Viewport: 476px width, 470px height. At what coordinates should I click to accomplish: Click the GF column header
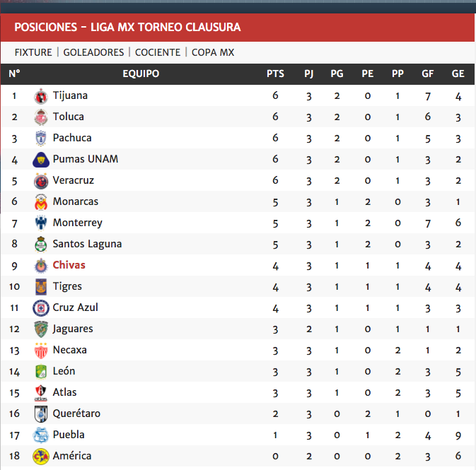click(427, 74)
